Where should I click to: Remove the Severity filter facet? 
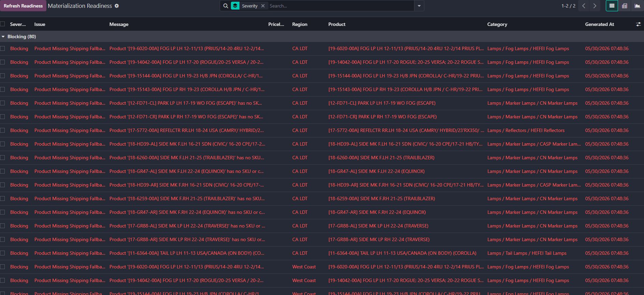tap(263, 6)
